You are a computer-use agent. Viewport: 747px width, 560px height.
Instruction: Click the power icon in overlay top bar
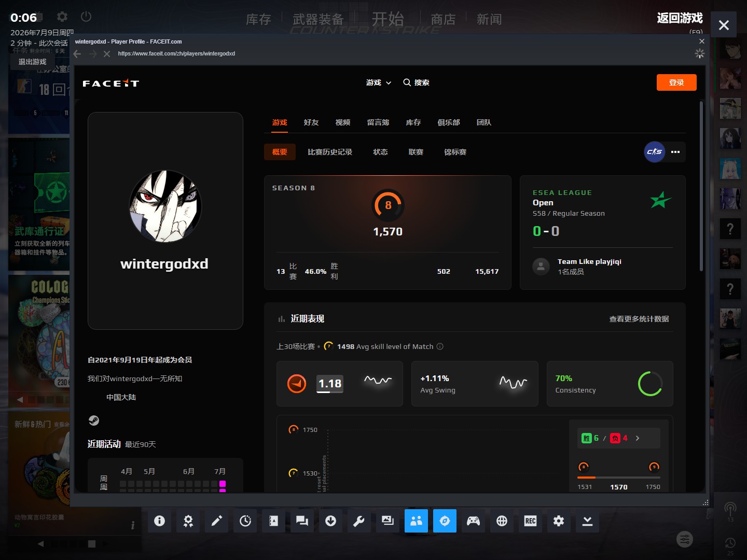[x=86, y=17]
